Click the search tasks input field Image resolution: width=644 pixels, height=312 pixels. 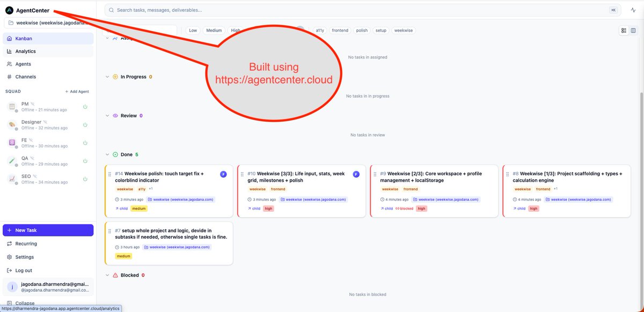pos(363,10)
